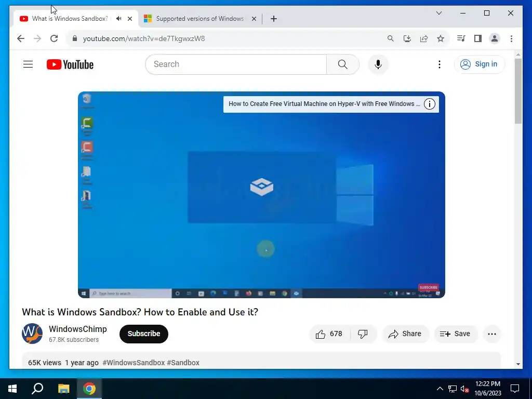The width and height of the screenshot is (532, 399).
Task: Open the Chrome profile avatar
Action: (x=495, y=38)
